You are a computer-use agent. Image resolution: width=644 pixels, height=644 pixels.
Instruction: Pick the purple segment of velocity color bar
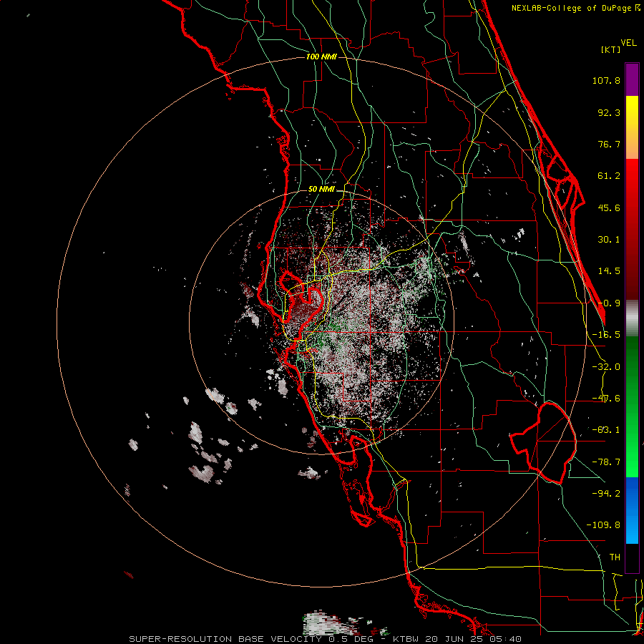click(x=632, y=79)
